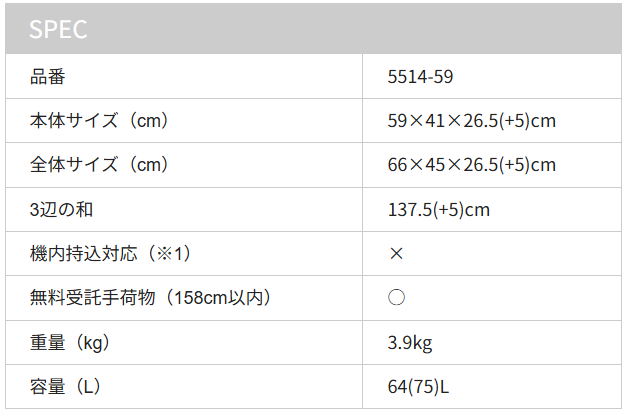Click the product number 5514-59

[x=420, y=77]
